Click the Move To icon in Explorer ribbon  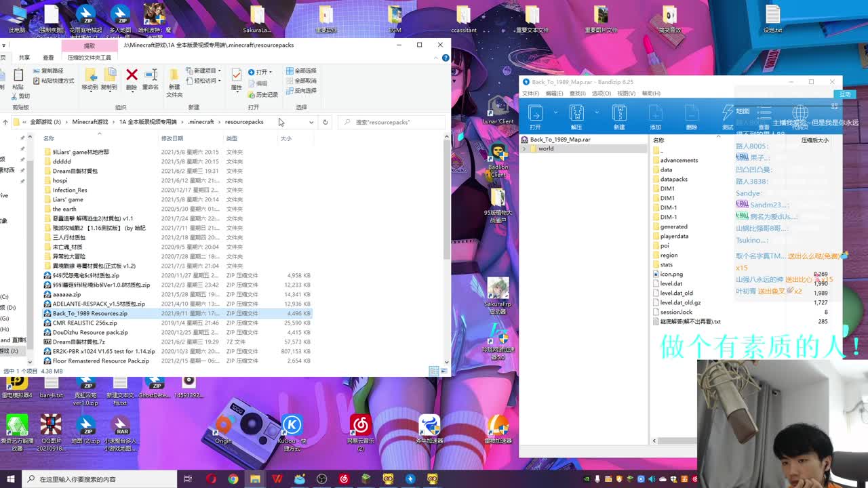(x=90, y=75)
